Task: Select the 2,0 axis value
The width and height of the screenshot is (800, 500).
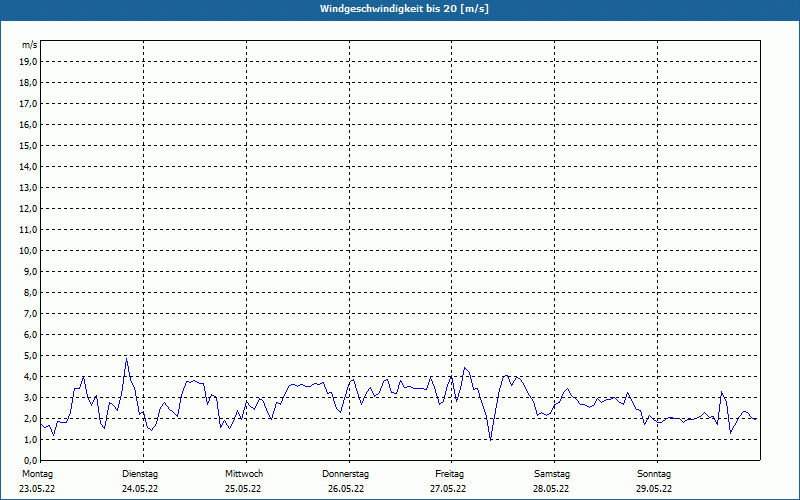Action: pos(30,419)
